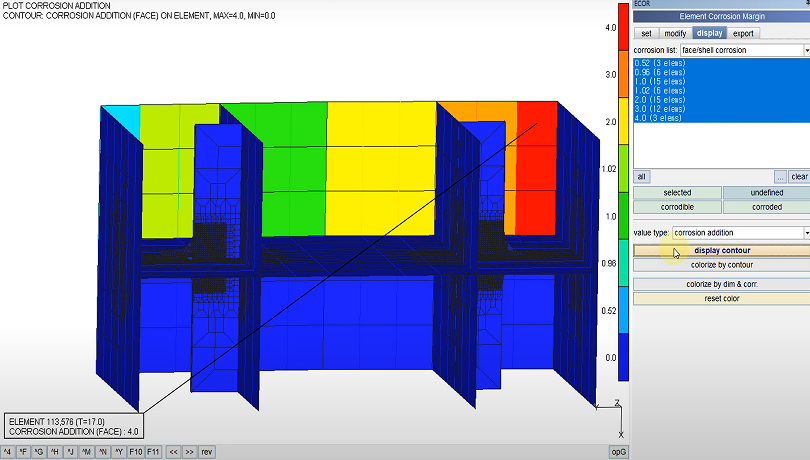Click the ^4 shortcut button

click(8, 452)
